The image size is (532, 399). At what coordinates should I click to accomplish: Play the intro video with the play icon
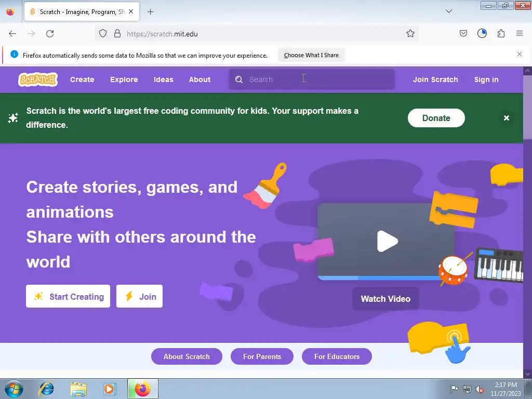tap(388, 241)
